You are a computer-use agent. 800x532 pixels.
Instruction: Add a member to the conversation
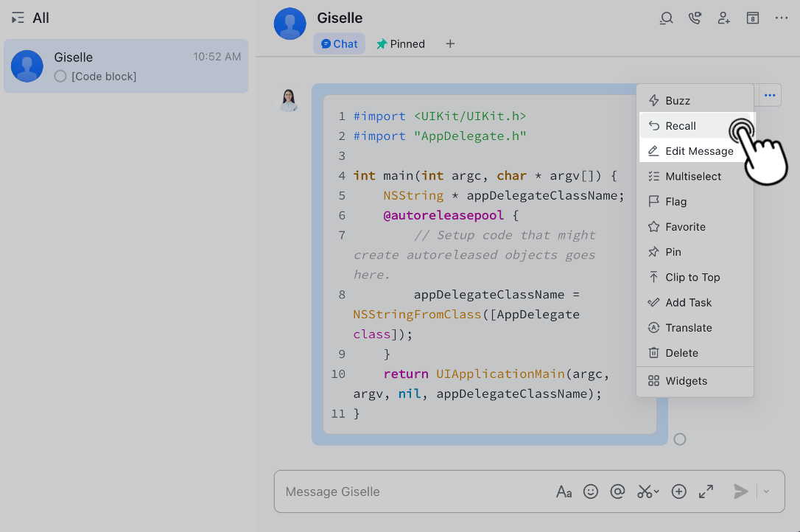tap(723, 18)
